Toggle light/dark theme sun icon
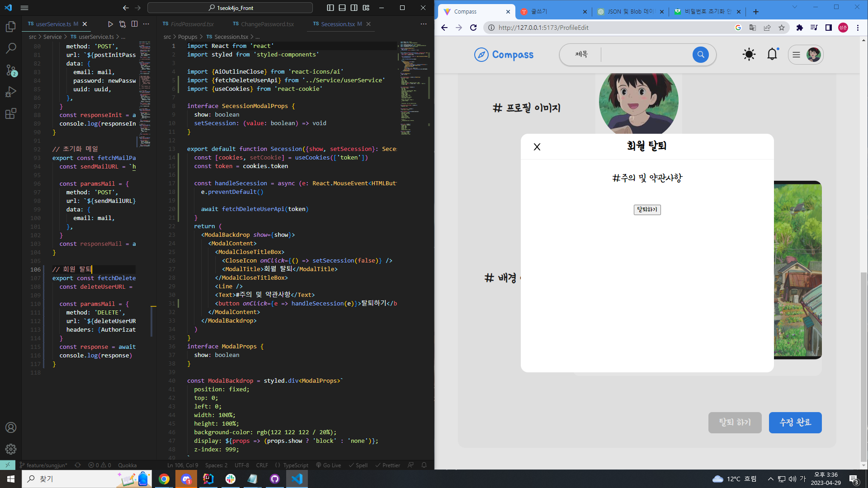The width and height of the screenshot is (868, 488). 749,55
